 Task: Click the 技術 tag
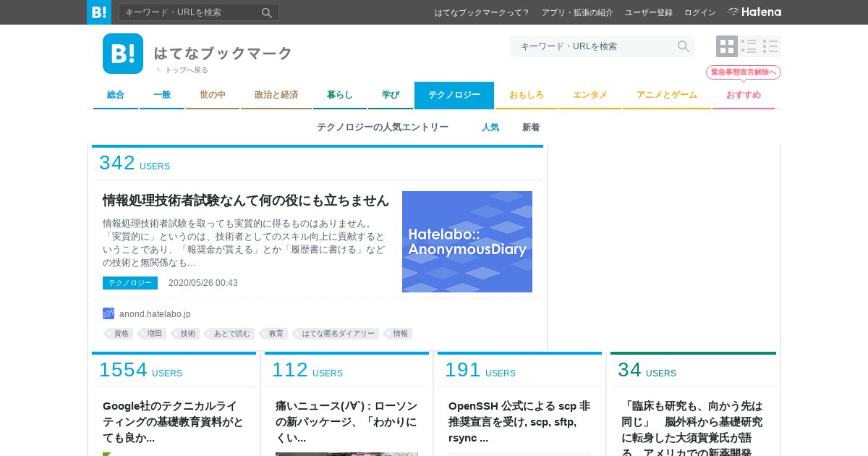(x=186, y=334)
